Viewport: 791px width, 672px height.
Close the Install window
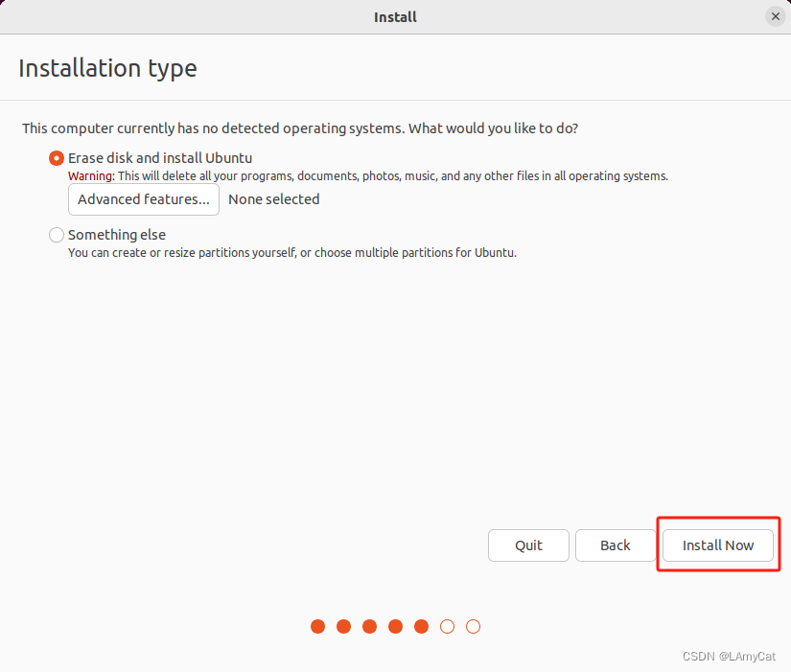[x=776, y=16]
